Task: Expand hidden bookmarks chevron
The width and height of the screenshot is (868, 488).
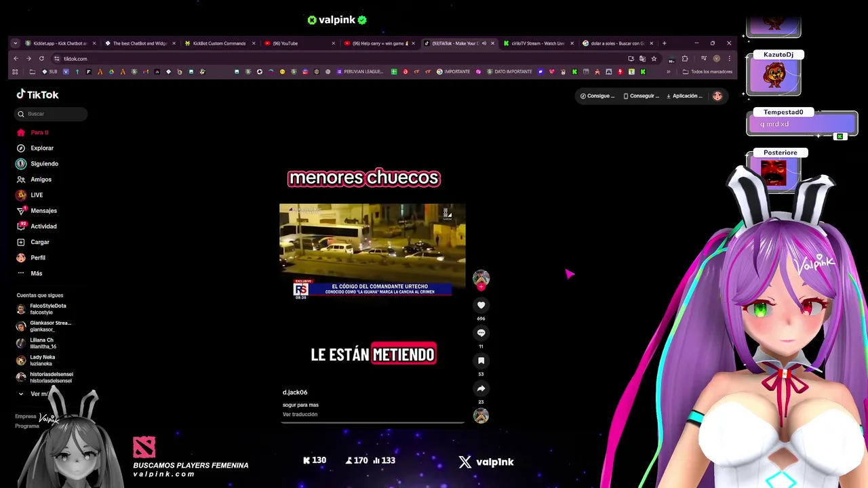Action: (x=668, y=72)
